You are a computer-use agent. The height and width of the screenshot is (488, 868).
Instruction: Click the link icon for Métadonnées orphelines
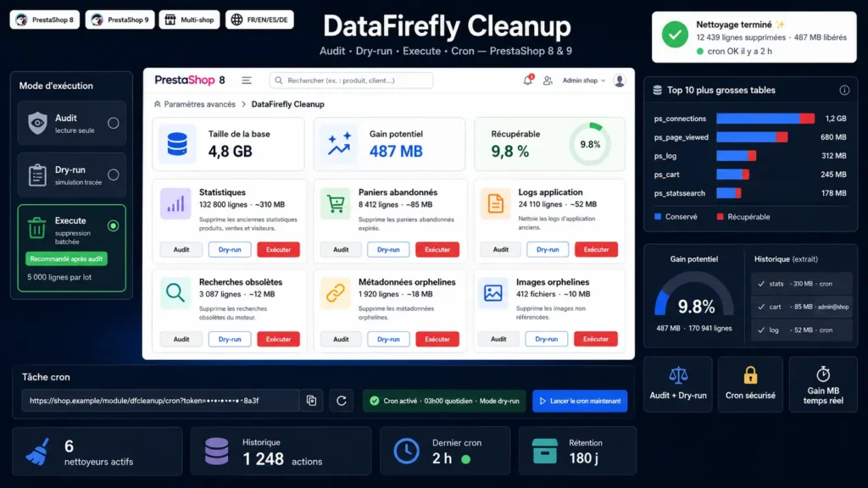[x=336, y=292]
